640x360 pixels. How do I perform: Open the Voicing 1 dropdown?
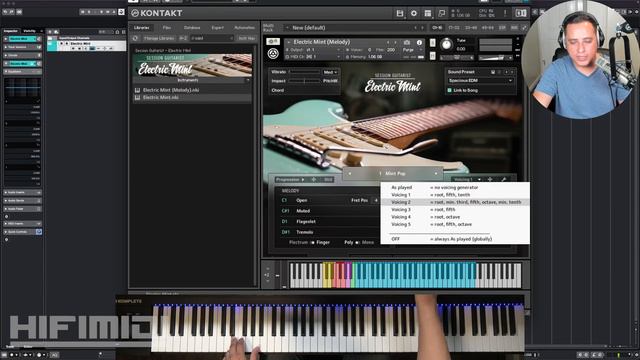coord(468,179)
